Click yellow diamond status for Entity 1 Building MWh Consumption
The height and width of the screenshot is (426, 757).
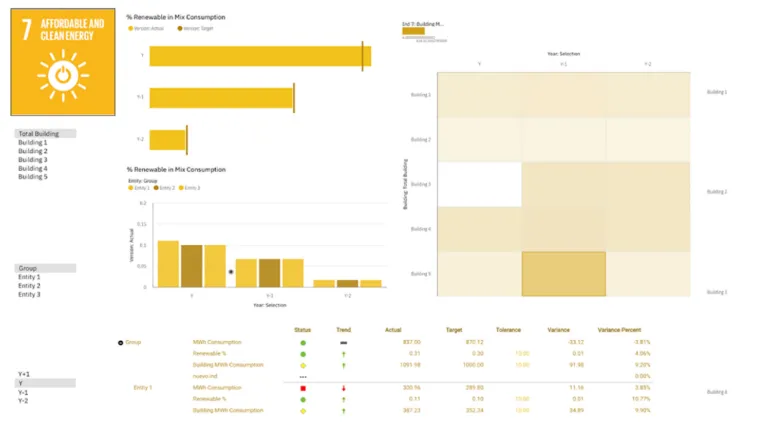(303, 411)
